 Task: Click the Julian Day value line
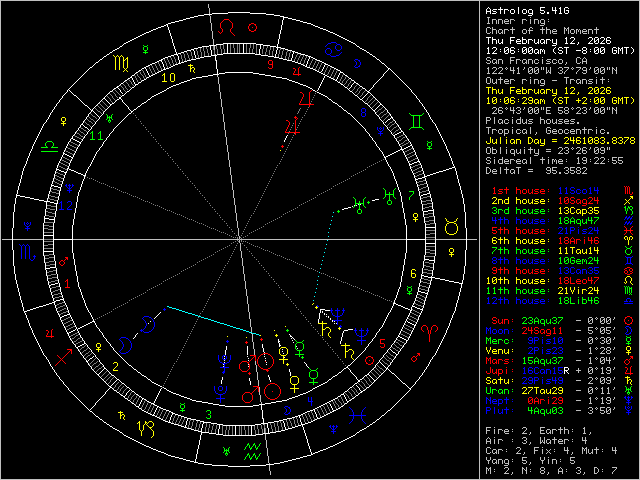click(x=560, y=140)
